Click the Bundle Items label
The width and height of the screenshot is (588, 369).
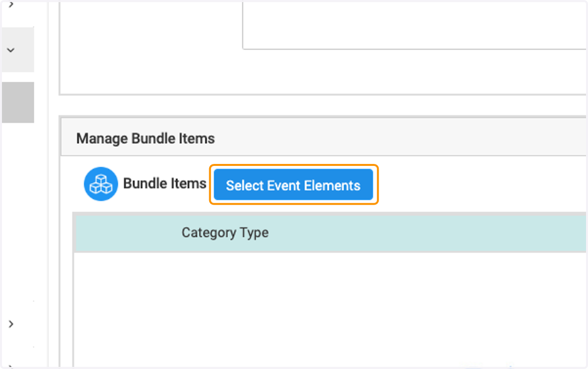tap(165, 184)
